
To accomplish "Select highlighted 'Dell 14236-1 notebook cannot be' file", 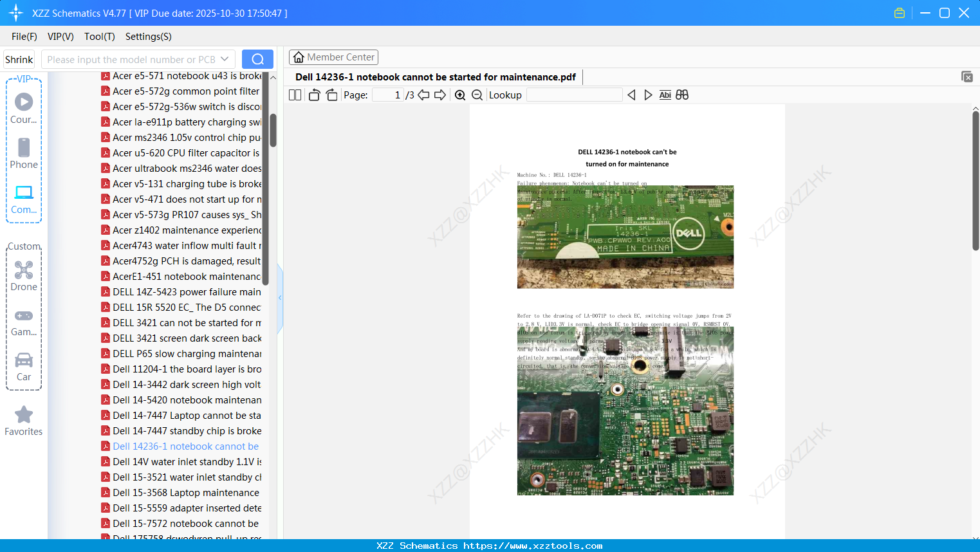I will click(x=181, y=446).
